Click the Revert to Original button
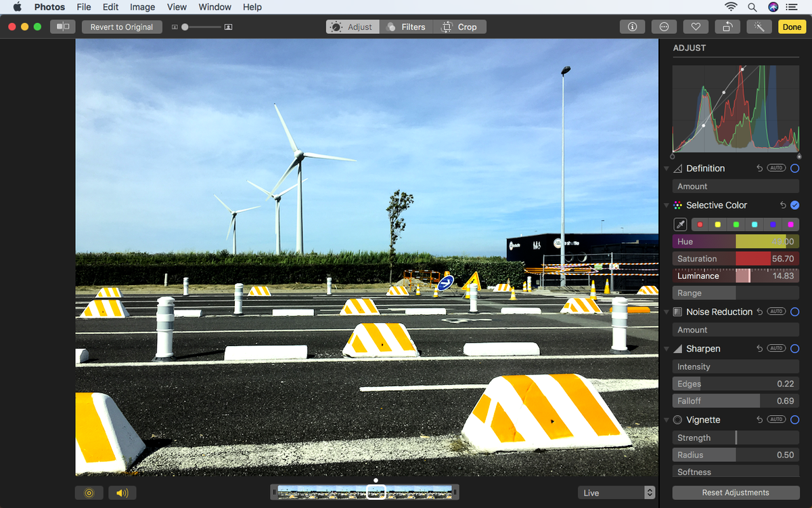The width and height of the screenshot is (812, 508). tap(122, 27)
